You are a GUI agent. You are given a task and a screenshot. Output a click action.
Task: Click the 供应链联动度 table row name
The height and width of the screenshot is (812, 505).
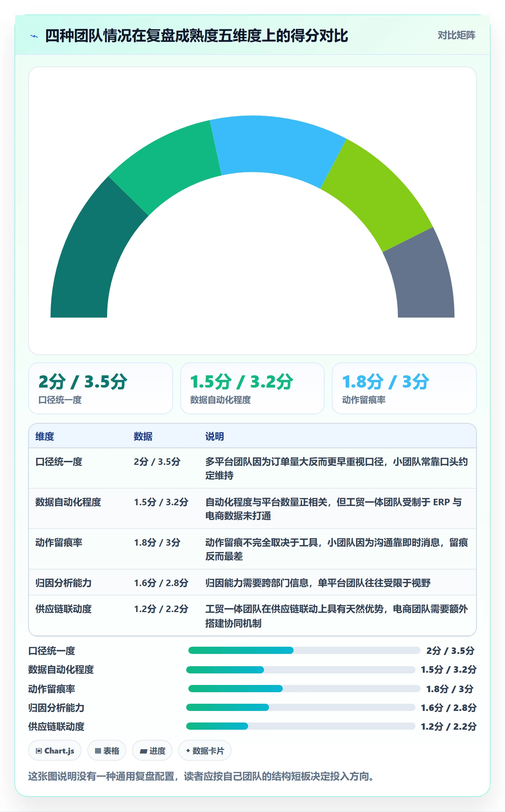63,609
